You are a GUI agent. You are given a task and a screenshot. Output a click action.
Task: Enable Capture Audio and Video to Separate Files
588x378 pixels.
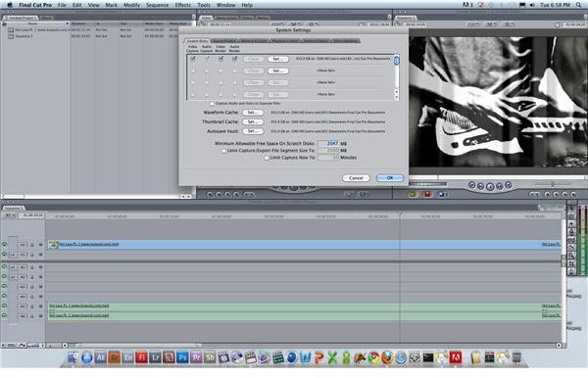coord(212,104)
